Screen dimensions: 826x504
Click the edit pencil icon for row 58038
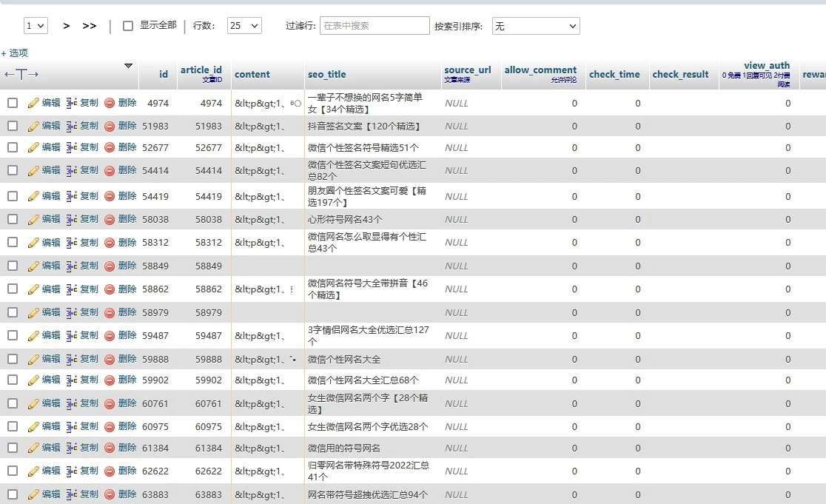tap(33, 220)
